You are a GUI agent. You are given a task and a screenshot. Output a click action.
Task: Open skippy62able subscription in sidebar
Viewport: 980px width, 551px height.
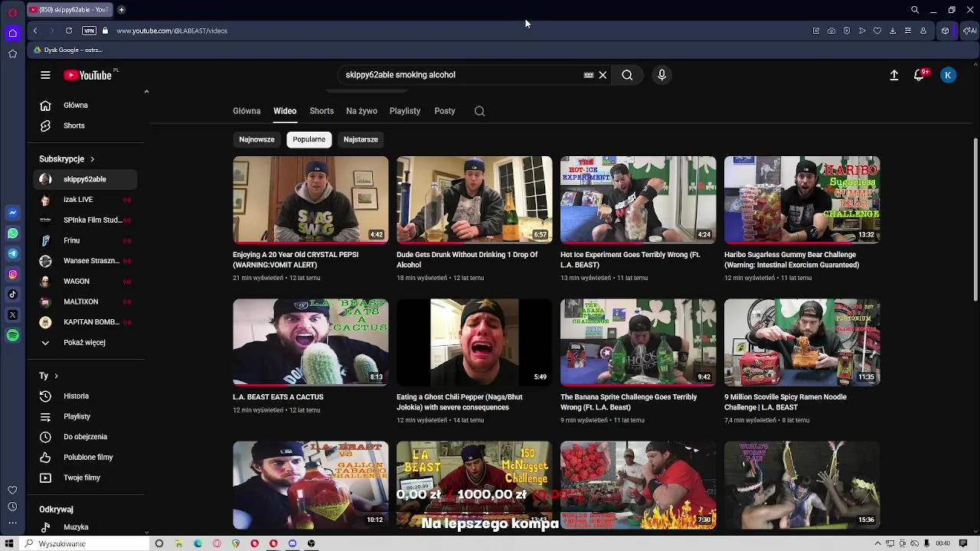coord(86,179)
